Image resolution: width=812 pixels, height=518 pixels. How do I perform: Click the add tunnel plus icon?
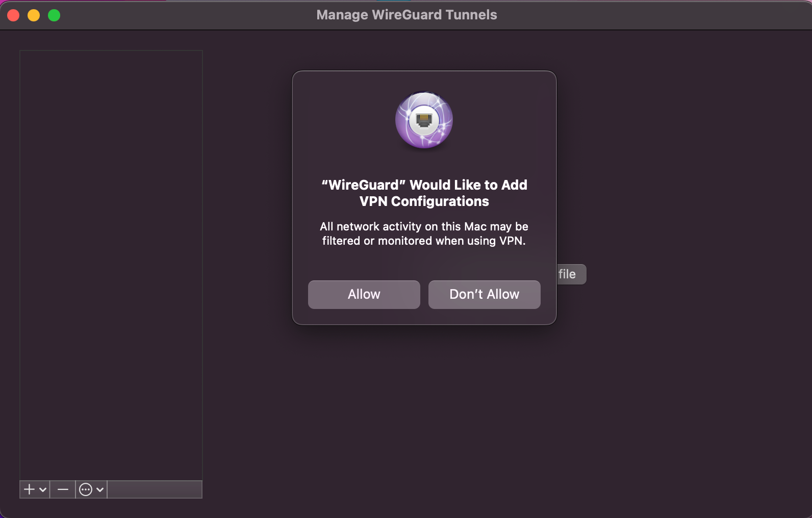pyautogui.click(x=30, y=489)
